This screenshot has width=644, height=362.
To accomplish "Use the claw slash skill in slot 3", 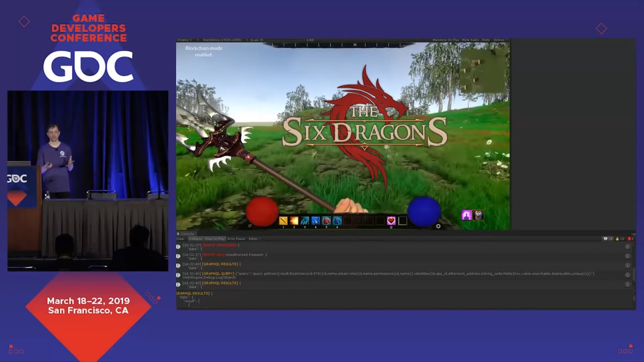I will coord(305,221).
